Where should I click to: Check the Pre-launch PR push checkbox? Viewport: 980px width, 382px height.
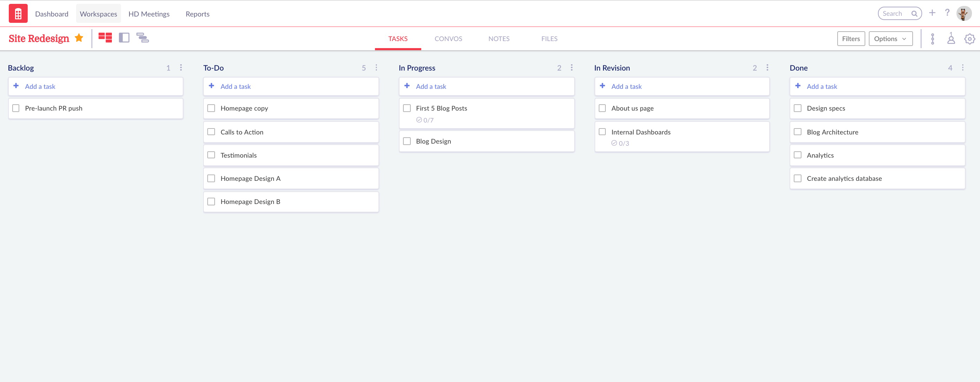(x=15, y=108)
